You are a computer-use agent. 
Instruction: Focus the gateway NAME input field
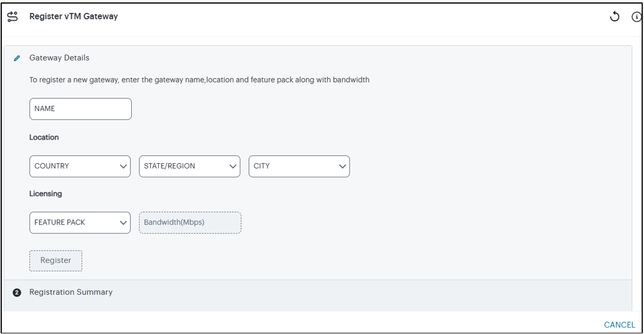[x=80, y=109]
